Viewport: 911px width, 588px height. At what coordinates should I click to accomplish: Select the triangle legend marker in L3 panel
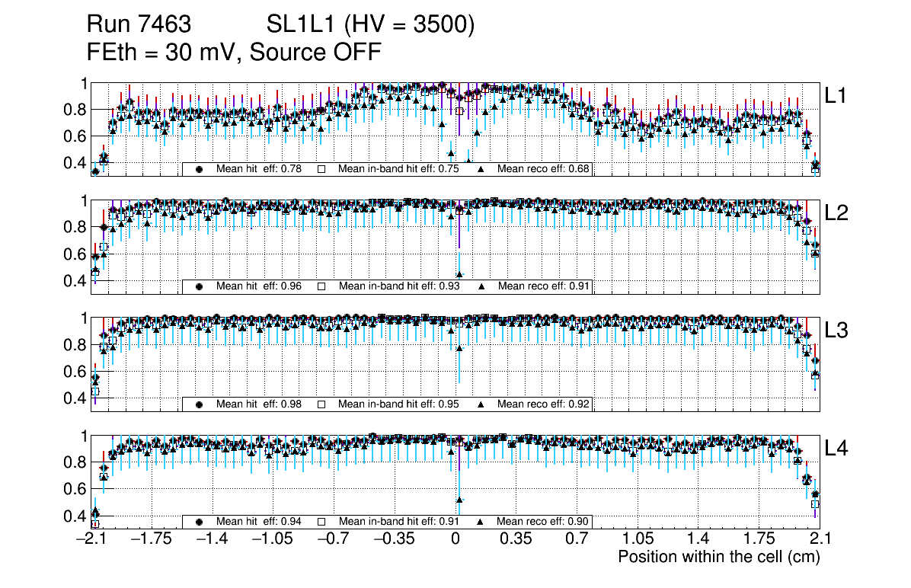(481, 404)
